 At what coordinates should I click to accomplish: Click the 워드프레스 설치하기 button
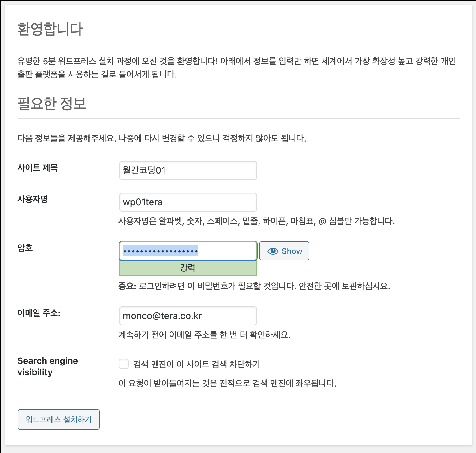59,420
